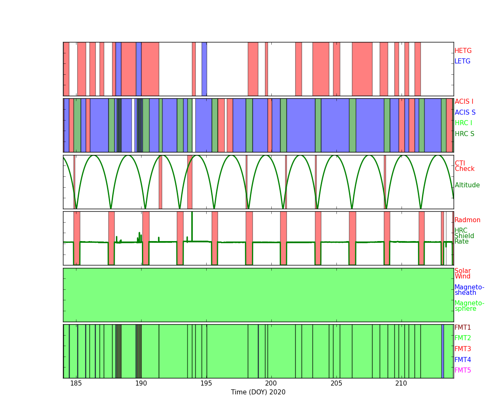Click the isolated blue LETG bar near day 195

pyautogui.click(x=204, y=69)
